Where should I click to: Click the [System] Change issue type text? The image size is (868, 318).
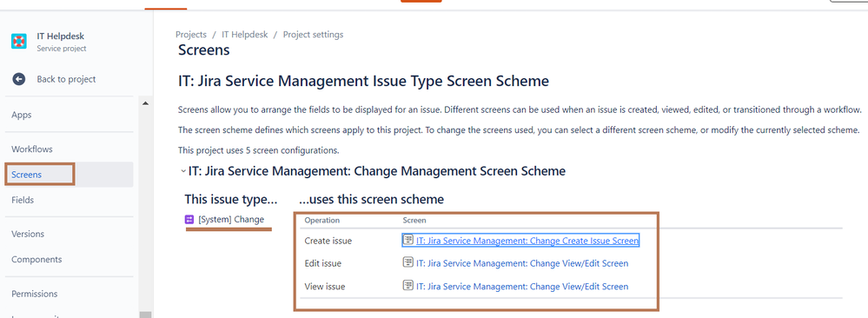tap(231, 220)
